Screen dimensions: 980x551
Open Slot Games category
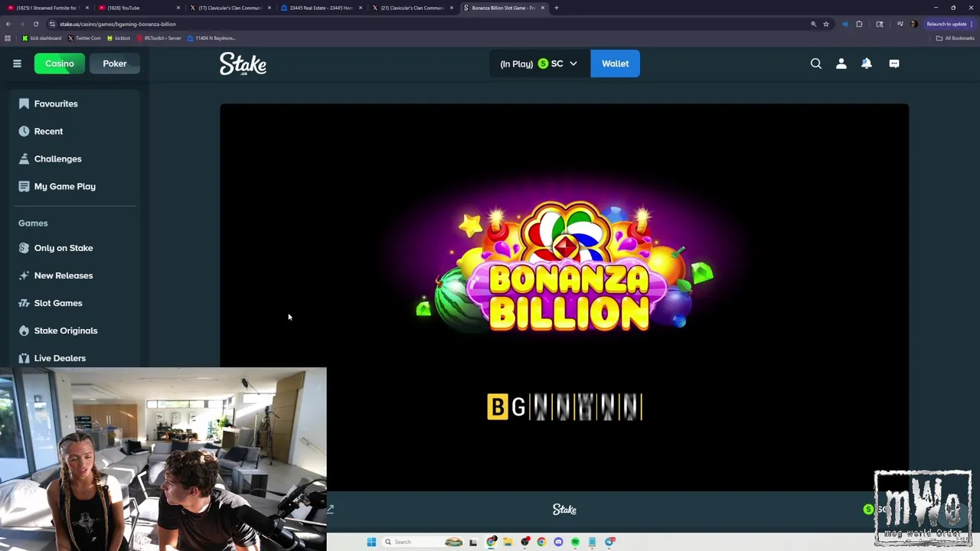coord(74,303)
